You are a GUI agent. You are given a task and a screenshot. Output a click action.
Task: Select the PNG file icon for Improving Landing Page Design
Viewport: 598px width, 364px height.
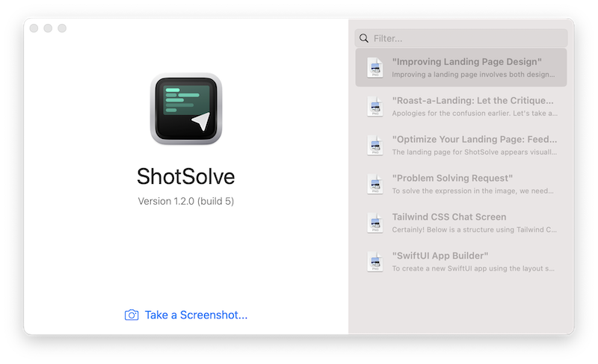[374, 68]
